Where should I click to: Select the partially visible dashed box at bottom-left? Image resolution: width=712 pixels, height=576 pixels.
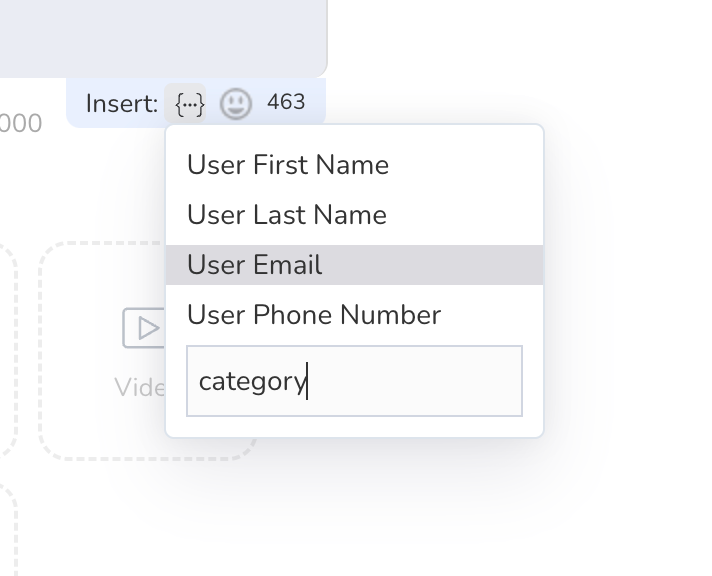pyautogui.click(x=8, y=530)
